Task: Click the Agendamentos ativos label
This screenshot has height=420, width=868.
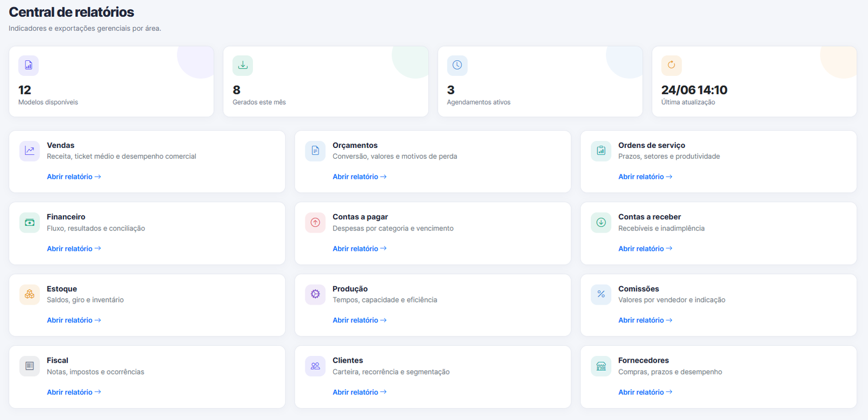Action: 478,102
